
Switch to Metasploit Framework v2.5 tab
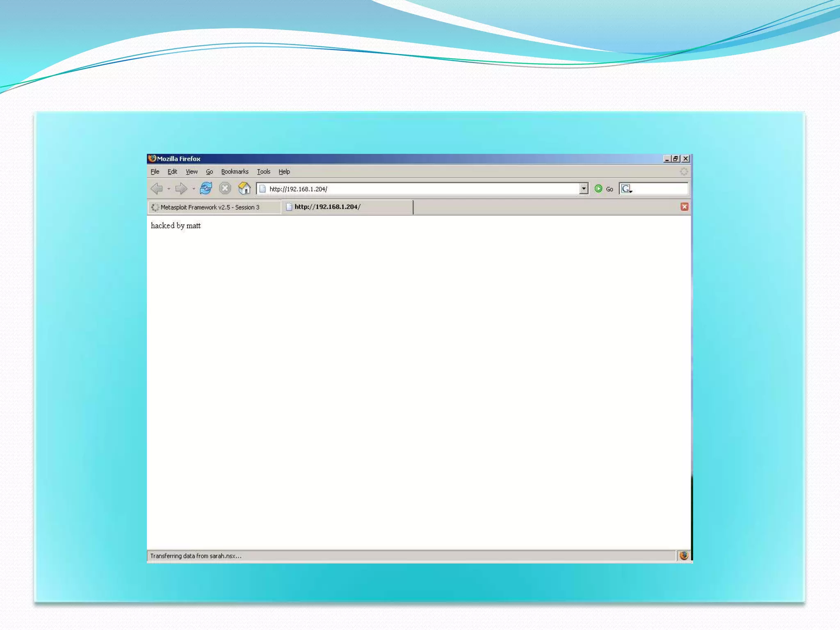point(210,207)
